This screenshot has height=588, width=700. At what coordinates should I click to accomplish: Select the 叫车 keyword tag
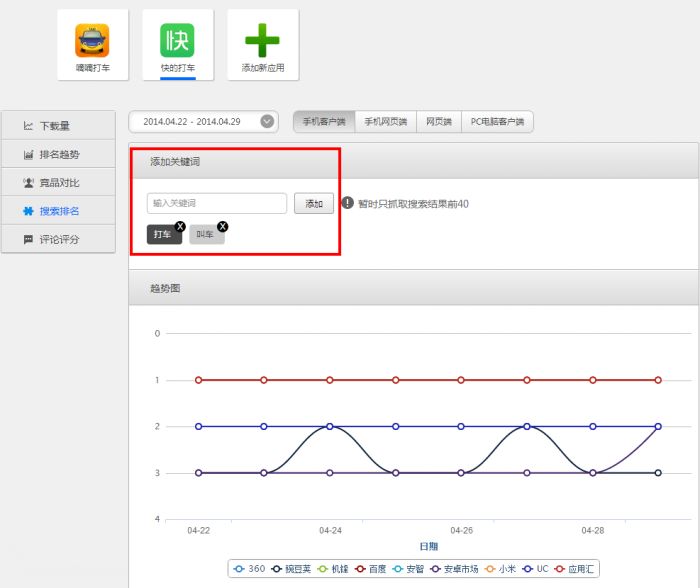click(x=207, y=234)
